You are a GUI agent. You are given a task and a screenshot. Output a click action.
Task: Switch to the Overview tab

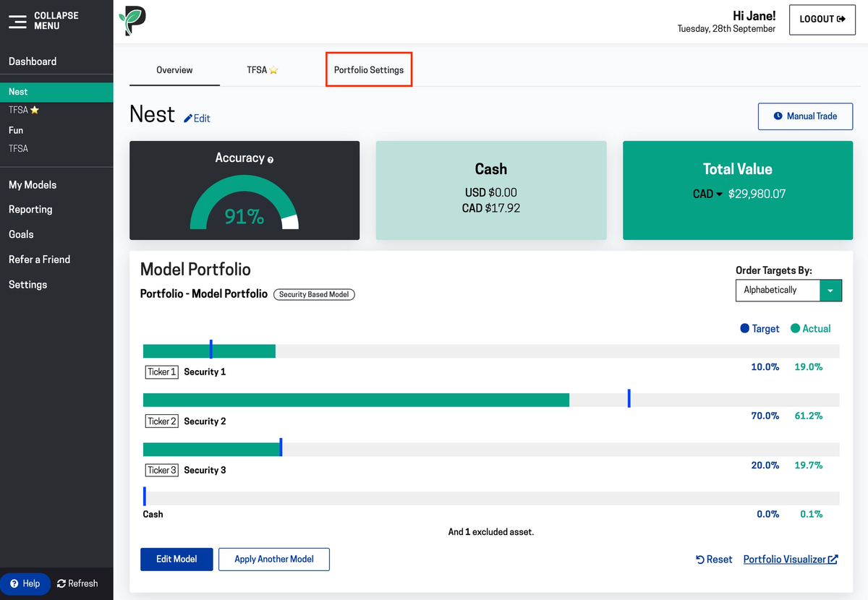(x=174, y=70)
